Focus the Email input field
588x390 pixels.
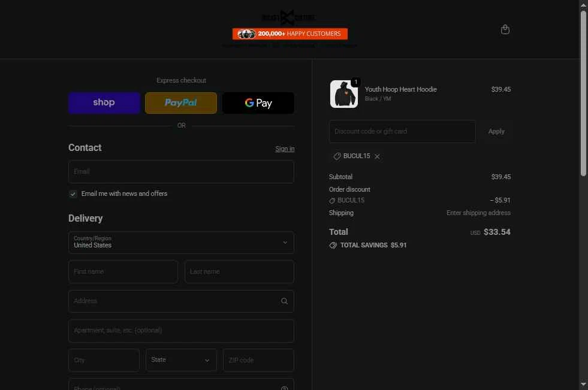pyautogui.click(x=181, y=171)
